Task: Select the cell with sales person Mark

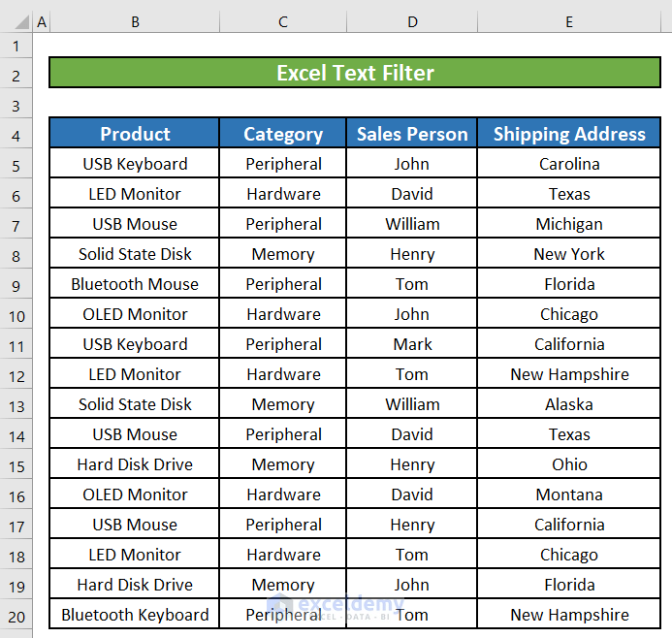Action: (x=412, y=344)
